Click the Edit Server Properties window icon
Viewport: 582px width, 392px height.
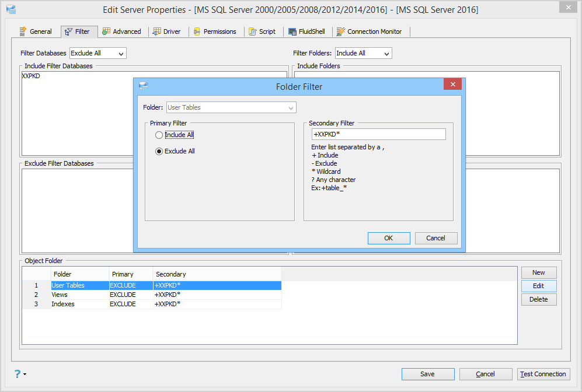pyautogui.click(x=11, y=9)
